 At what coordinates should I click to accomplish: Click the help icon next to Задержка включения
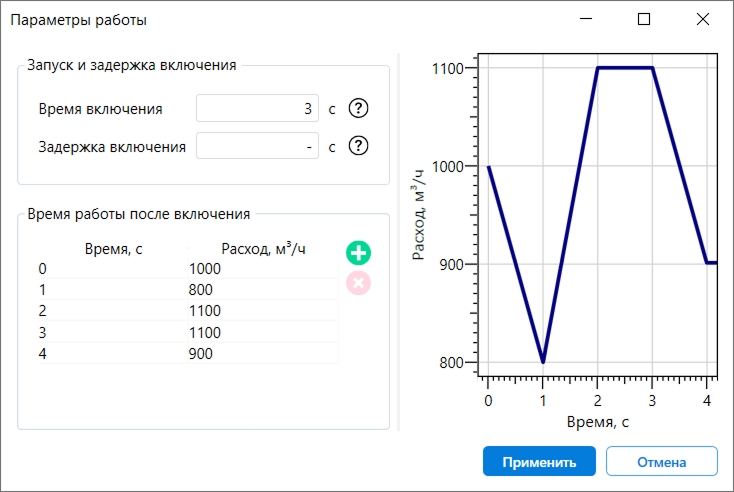(358, 146)
